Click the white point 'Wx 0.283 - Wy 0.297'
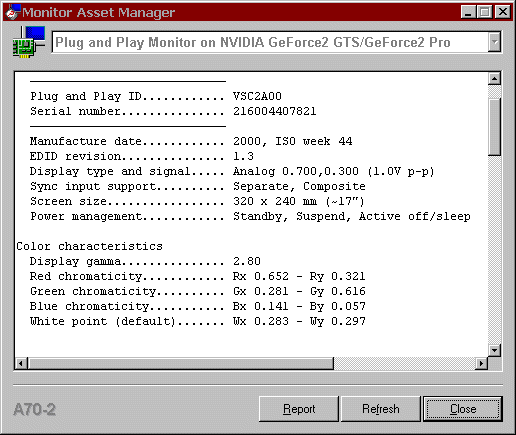The image size is (516, 435). tap(299, 322)
